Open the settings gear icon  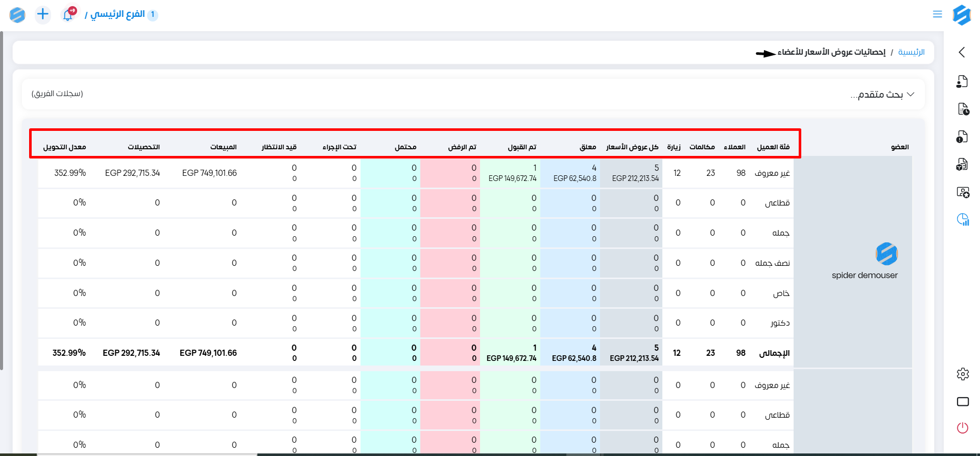click(963, 374)
